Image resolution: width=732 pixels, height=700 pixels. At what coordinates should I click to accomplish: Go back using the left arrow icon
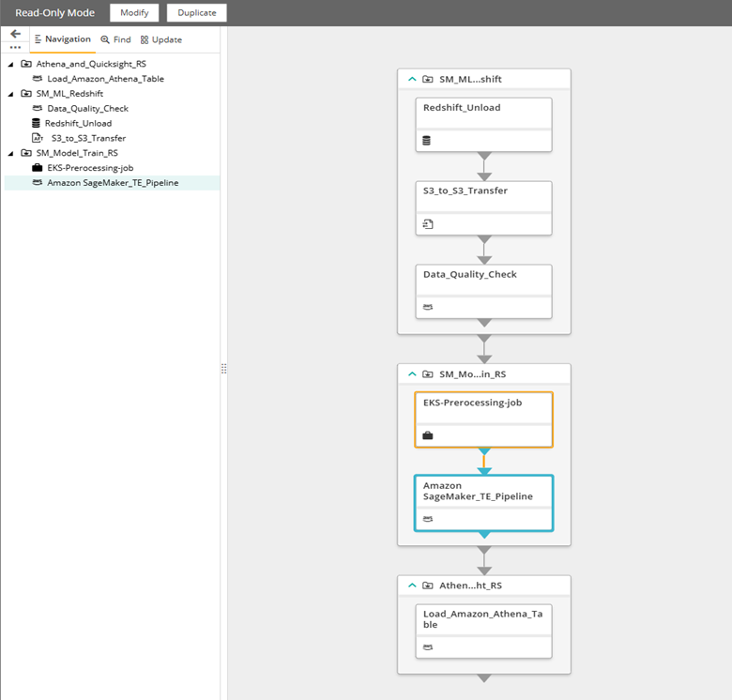point(15,34)
